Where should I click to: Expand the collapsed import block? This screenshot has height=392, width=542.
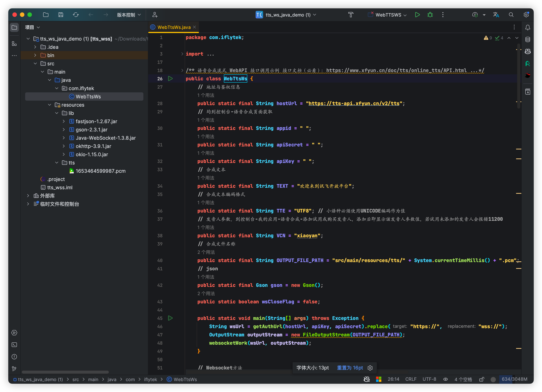coord(182,54)
